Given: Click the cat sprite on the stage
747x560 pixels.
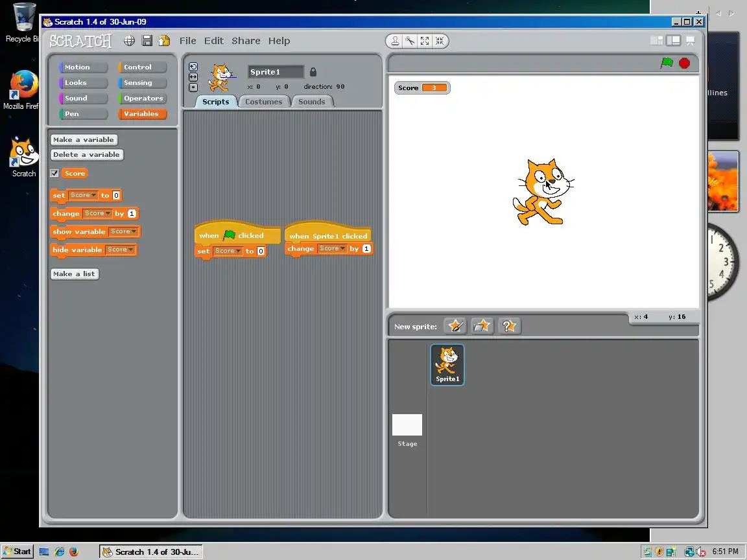Looking at the screenshot, I should click(543, 192).
